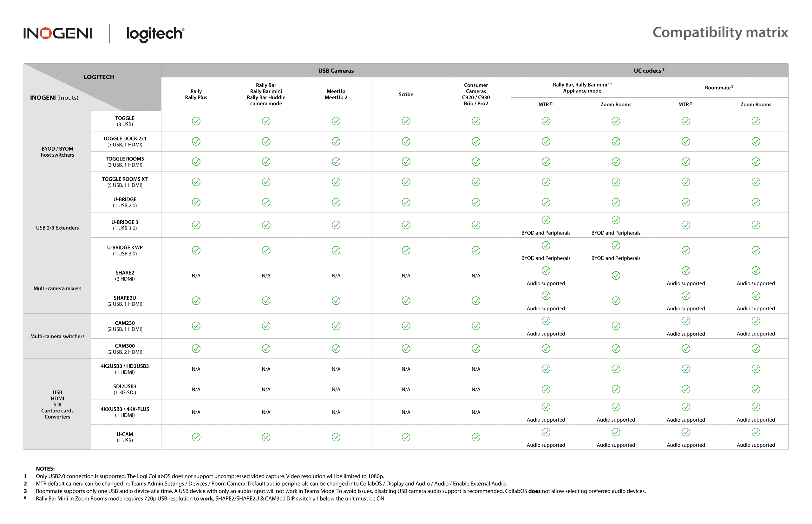The height and width of the screenshot is (524, 812).
Task: Click N/A for 4K2USB3 under MeetUp 2
Action: [x=336, y=369]
